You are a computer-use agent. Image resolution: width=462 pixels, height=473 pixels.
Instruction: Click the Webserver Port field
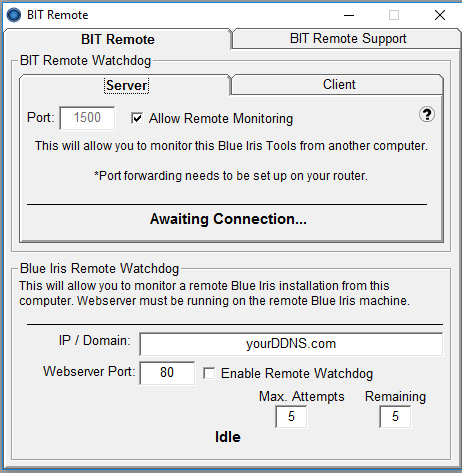tap(167, 373)
